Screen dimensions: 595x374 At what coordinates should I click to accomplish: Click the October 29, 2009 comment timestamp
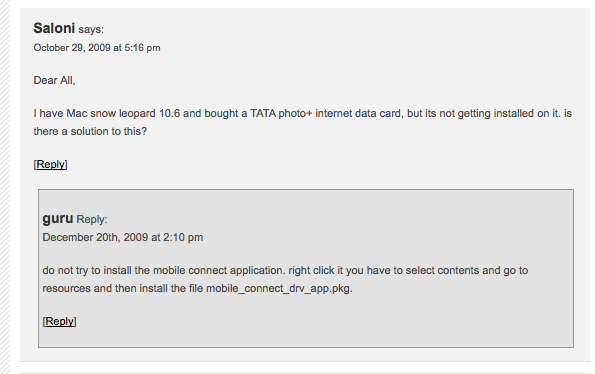[x=97, y=48]
